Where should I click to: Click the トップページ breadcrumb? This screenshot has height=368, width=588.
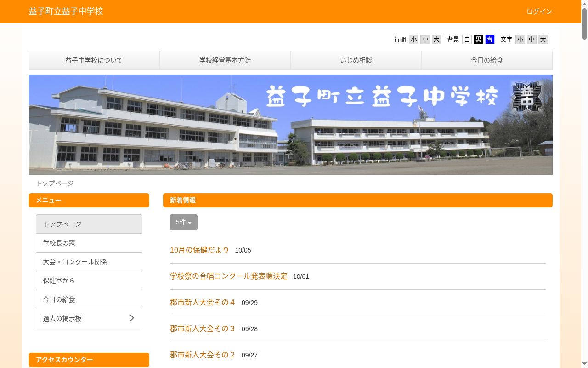pos(55,183)
